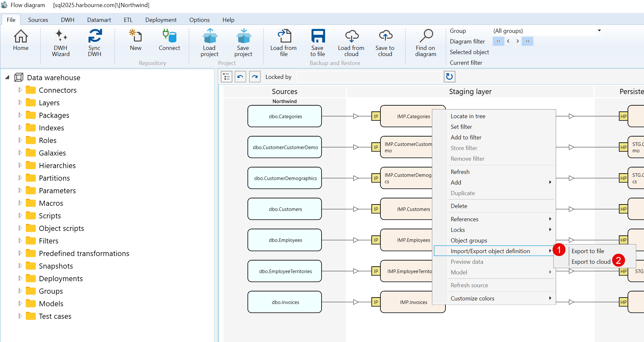Launch the DWH Wizard
This screenshot has width=644, height=342.
[x=61, y=43]
